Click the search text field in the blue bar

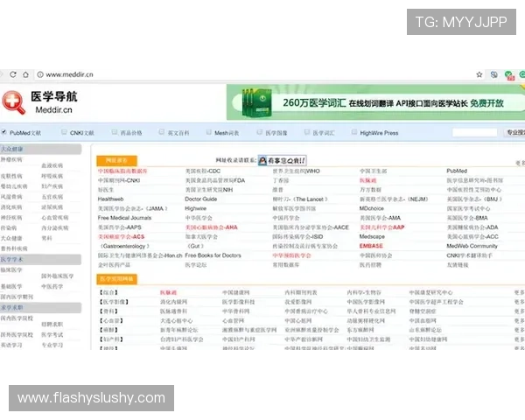tap(475, 133)
